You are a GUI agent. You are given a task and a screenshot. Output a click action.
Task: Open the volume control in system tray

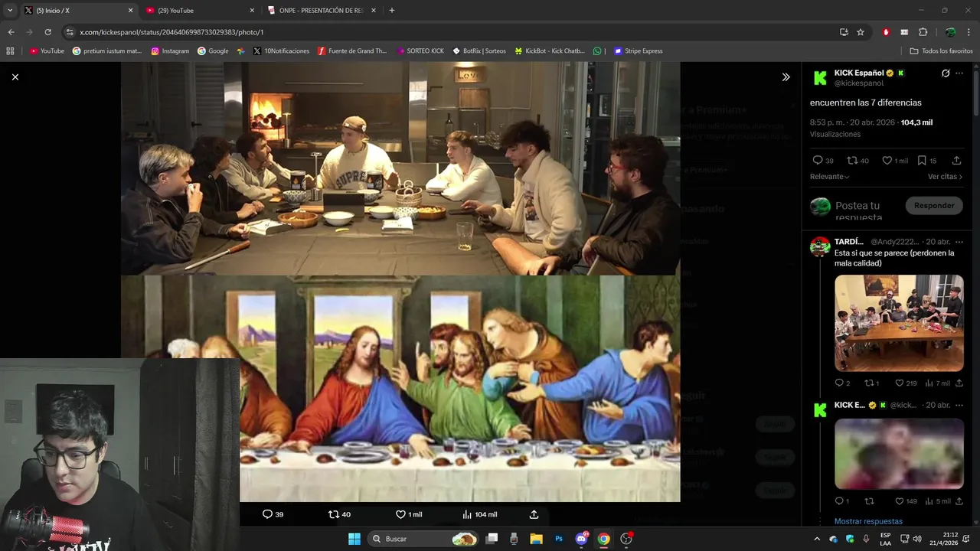coord(917,539)
